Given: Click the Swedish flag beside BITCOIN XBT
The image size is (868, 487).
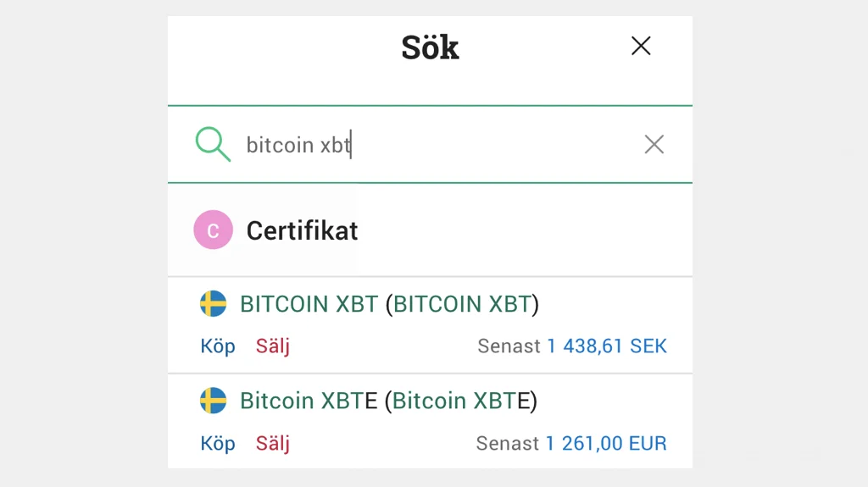Looking at the screenshot, I should [213, 303].
